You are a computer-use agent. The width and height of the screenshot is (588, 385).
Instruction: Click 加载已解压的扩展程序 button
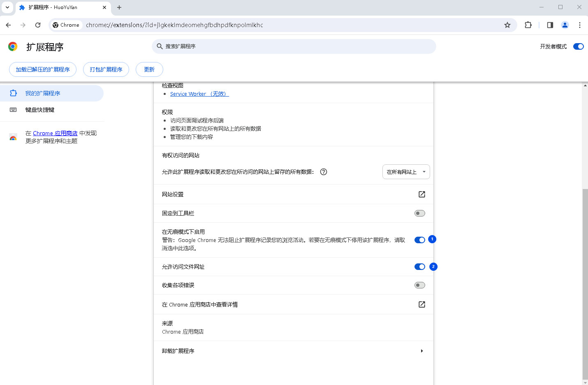pyautogui.click(x=43, y=69)
